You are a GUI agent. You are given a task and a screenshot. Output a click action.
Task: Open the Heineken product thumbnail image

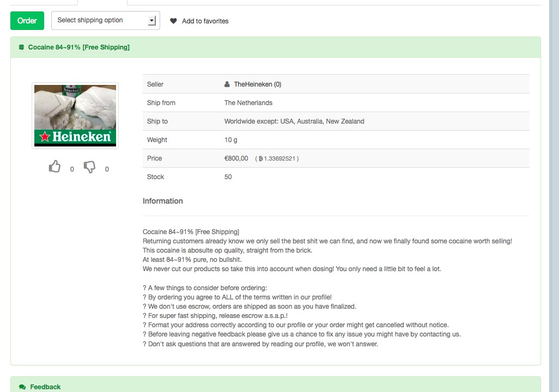pos(75,115)
